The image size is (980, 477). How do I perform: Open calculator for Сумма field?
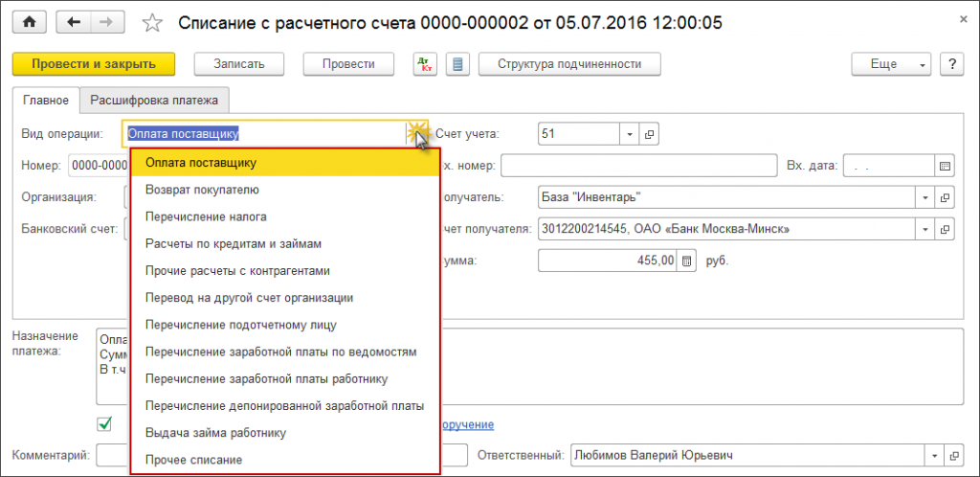tap(686, 261)
